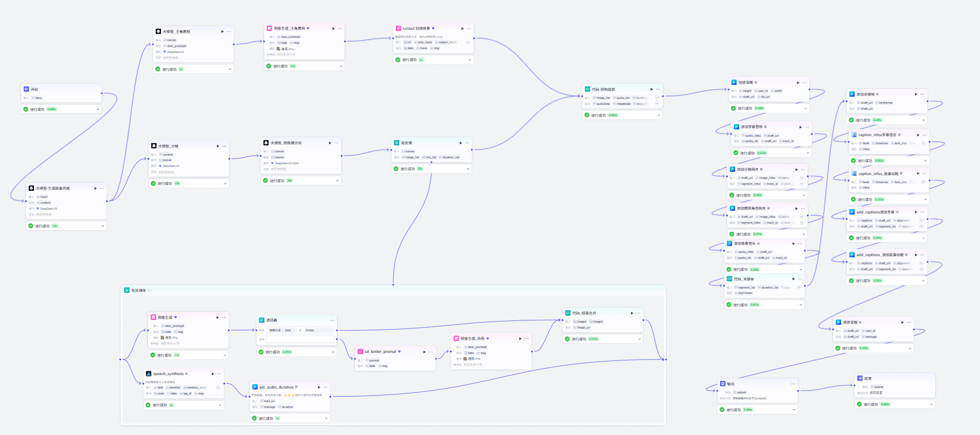Click the caption_infos字幕信息 node icon
Screen dimensions: 980x435
click(x=854, y=135)
